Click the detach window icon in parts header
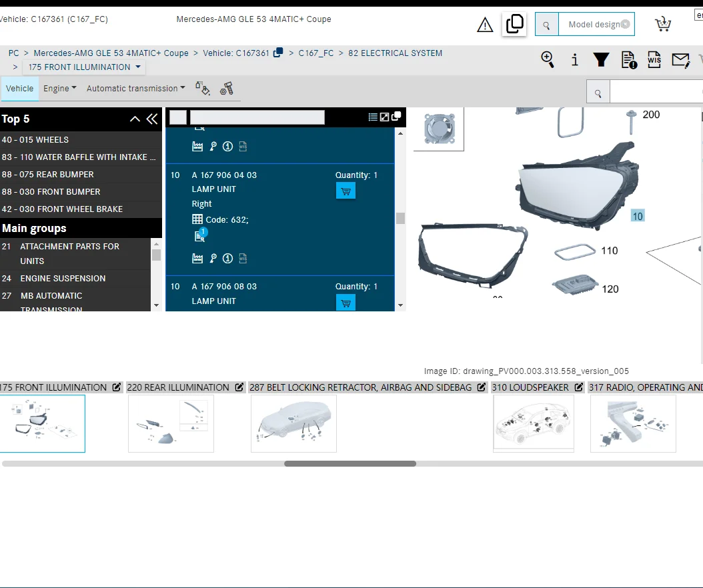The image size is (703, 588). click(396, 117)
